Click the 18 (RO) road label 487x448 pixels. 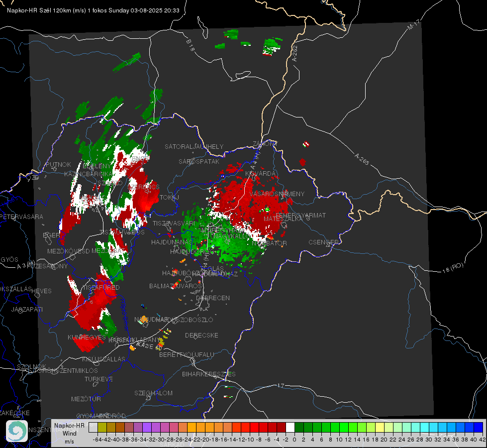pos(453,268)
